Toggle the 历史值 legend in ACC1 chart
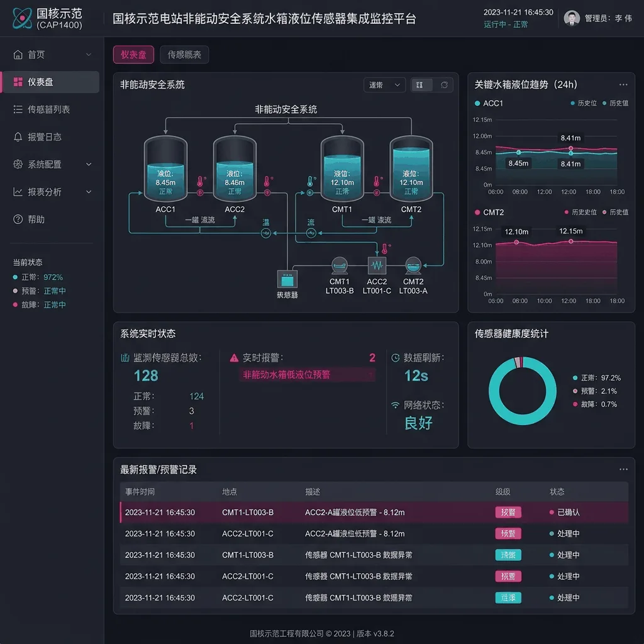Image resolution: width=644 pixels, height=644 pixels. click(615, 103)
